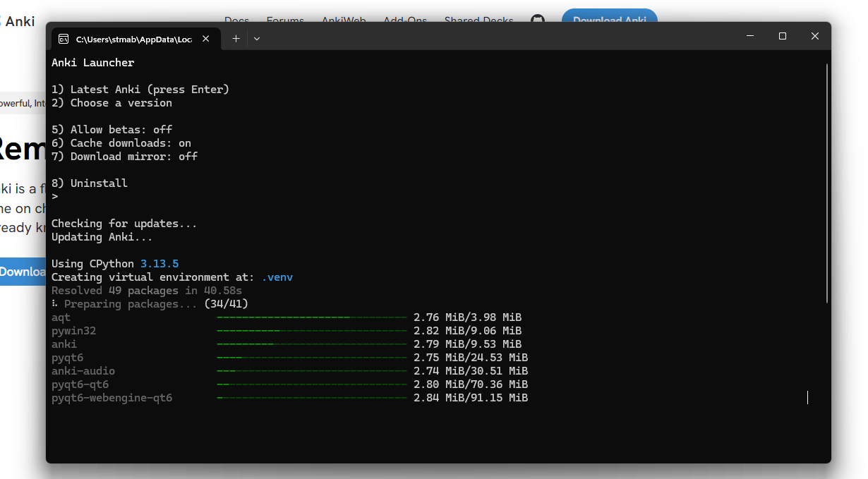Open Forums link in website header

click(285, 21)
